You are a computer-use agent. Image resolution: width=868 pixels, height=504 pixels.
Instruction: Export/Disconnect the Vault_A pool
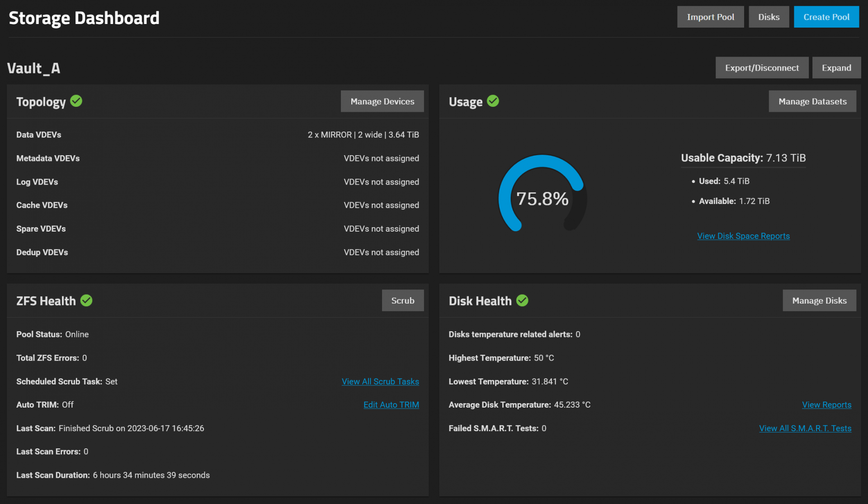(x=762, y=67)
